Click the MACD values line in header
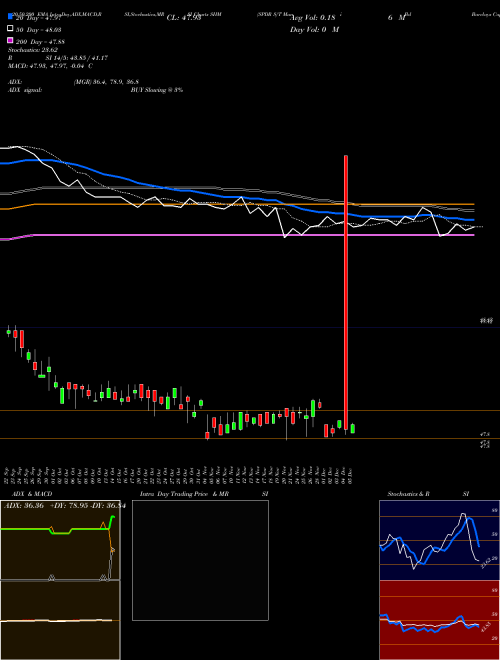The image size is (500, 660). pyautogui.click(x=51, y=66)
